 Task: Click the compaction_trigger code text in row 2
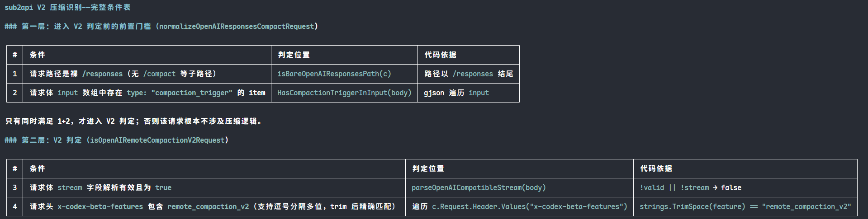coord(192,93)
